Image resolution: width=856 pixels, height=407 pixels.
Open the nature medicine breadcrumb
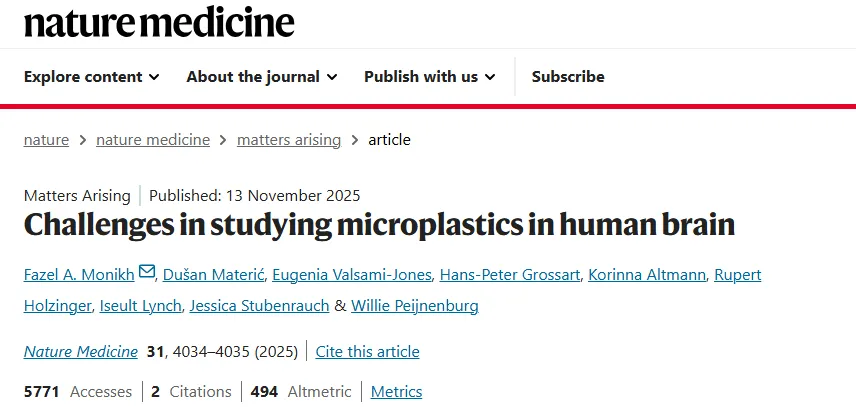point(153,140)
